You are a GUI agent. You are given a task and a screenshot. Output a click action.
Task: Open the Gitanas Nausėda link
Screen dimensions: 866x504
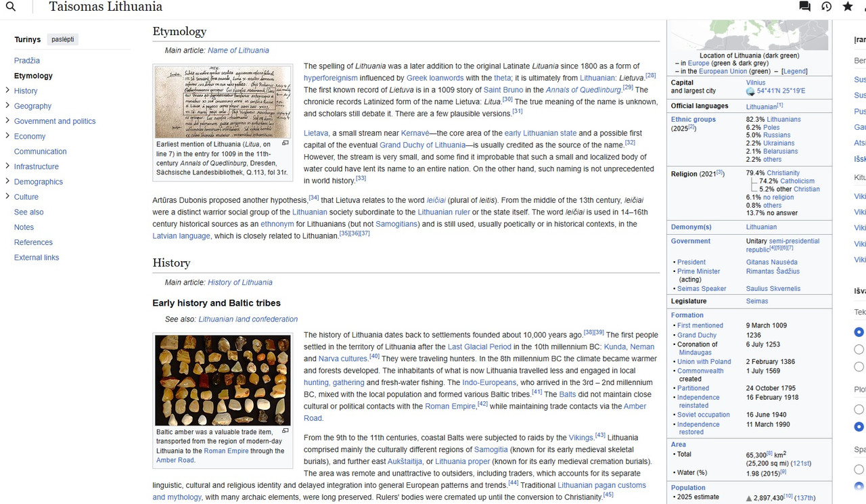point(772,262)
